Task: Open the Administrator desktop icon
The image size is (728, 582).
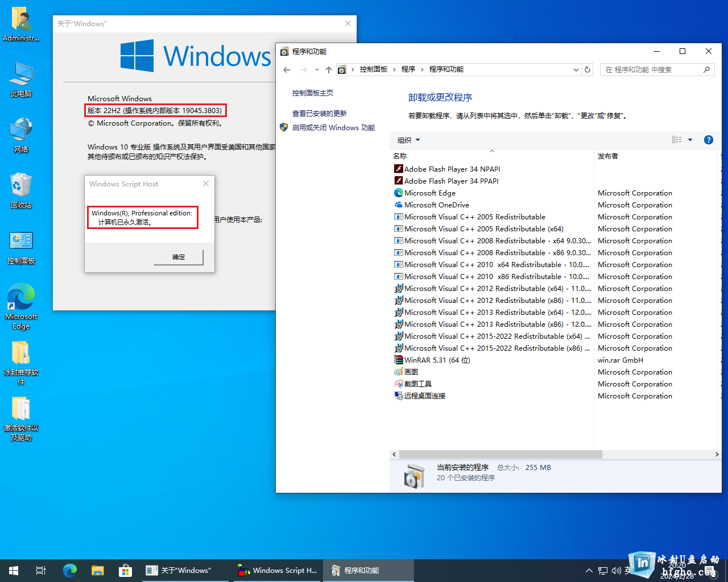Action: point(21,24)
